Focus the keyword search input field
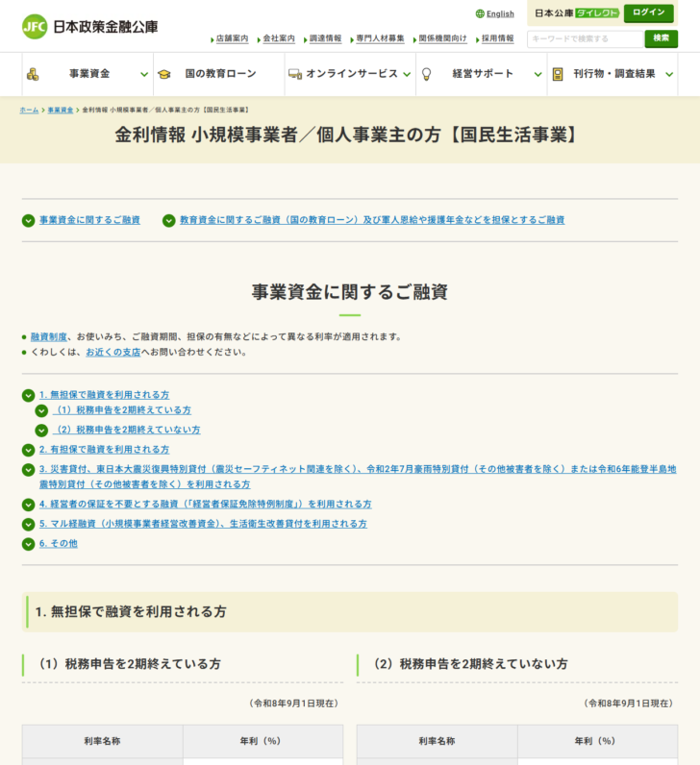 coord(586,38)
